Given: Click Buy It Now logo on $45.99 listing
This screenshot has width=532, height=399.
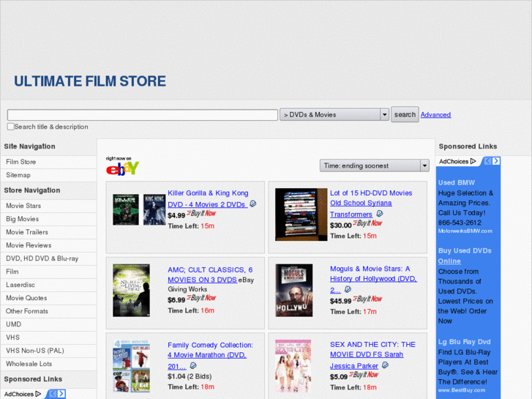Looking at the screenshot, I should pyautogui.click(x=367, y=299).
